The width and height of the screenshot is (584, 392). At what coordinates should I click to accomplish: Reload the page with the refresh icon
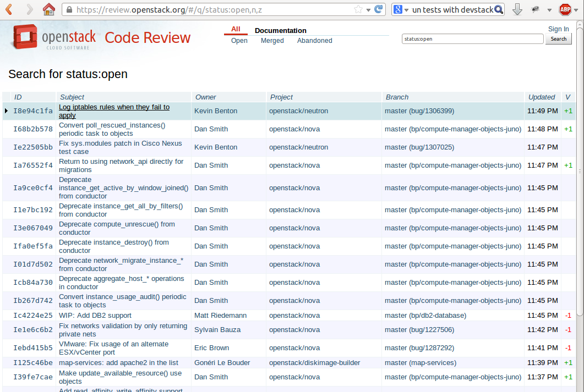point(378,9)
